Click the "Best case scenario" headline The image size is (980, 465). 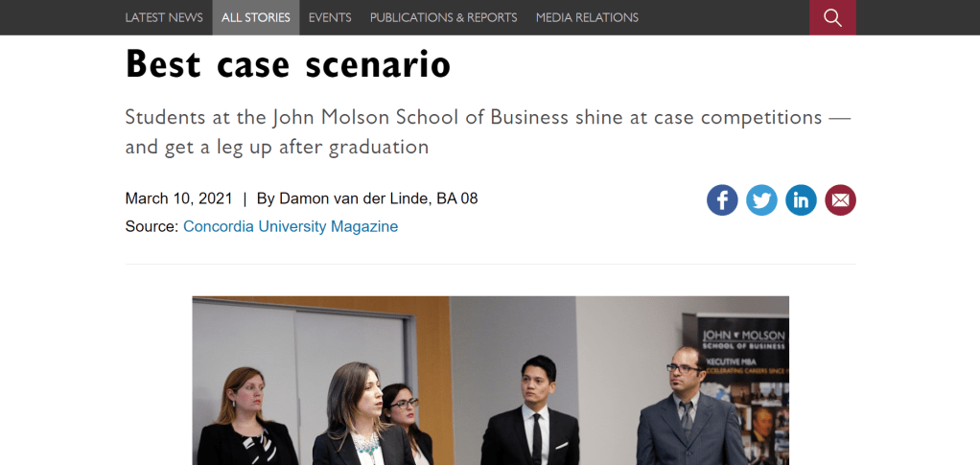point(288,64)
